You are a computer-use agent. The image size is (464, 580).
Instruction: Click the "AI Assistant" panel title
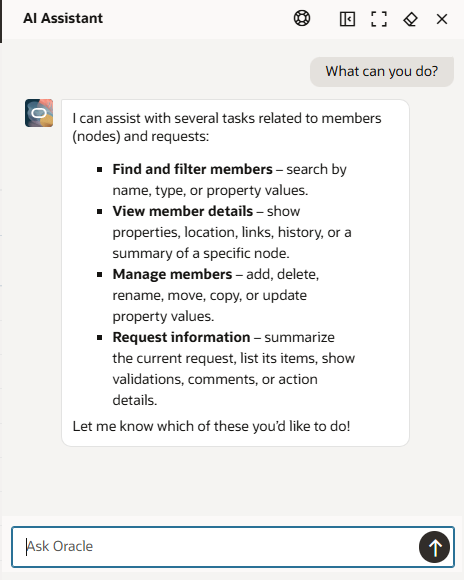(x=63, y=18)
